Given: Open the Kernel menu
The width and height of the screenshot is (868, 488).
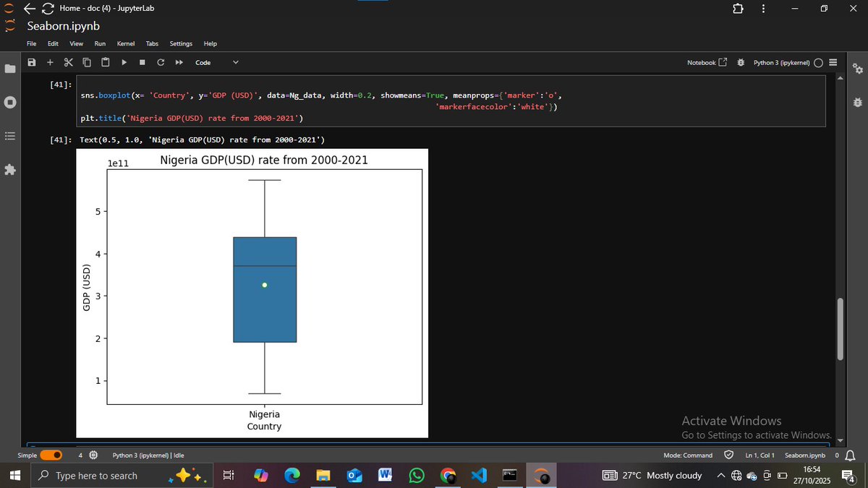Looking at the screenshot, I should click(126, 43).
